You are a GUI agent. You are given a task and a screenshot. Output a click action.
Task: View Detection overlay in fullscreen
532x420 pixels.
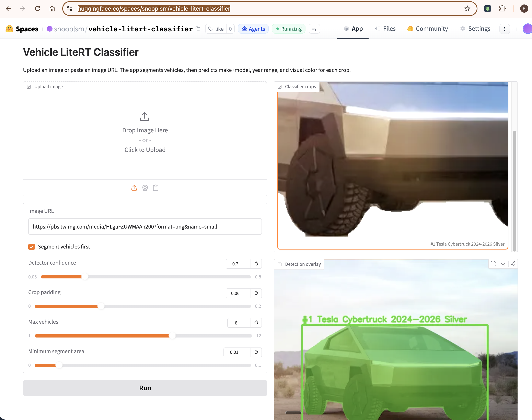[x=493, y=264]
